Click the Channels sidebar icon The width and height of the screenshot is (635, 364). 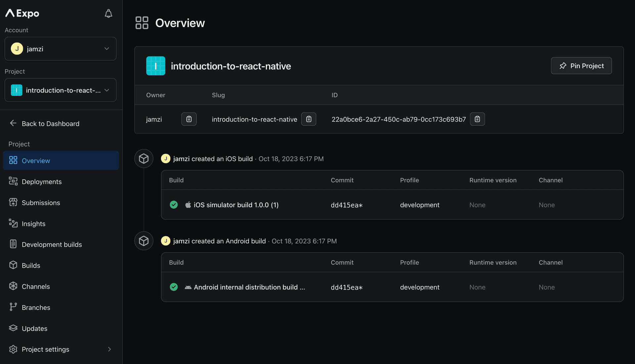[13, 286]
